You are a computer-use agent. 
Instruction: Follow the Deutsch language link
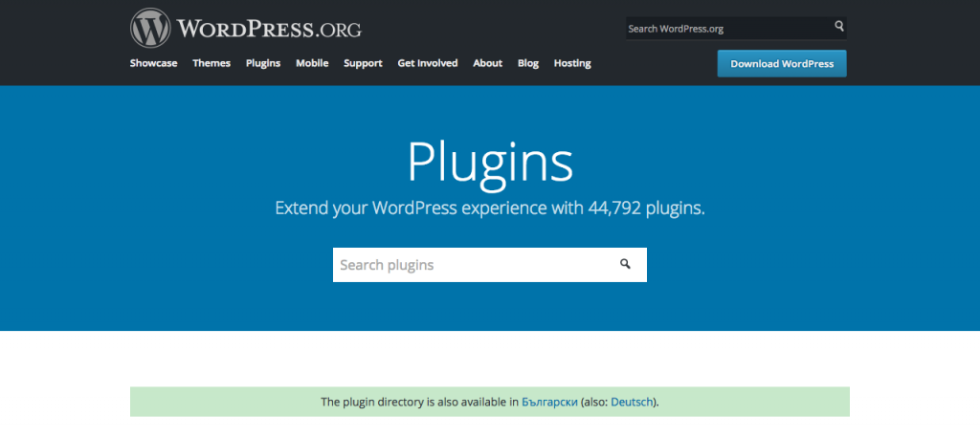[632, 402]
